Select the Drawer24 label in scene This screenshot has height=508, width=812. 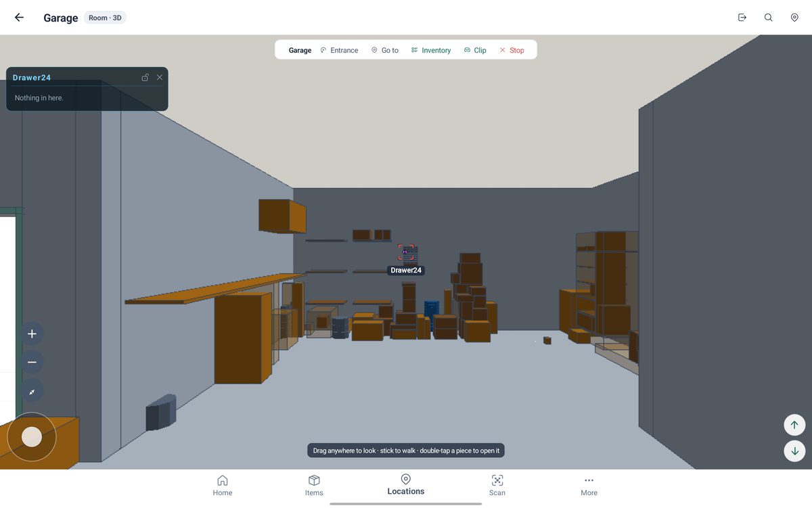[406, 271]
